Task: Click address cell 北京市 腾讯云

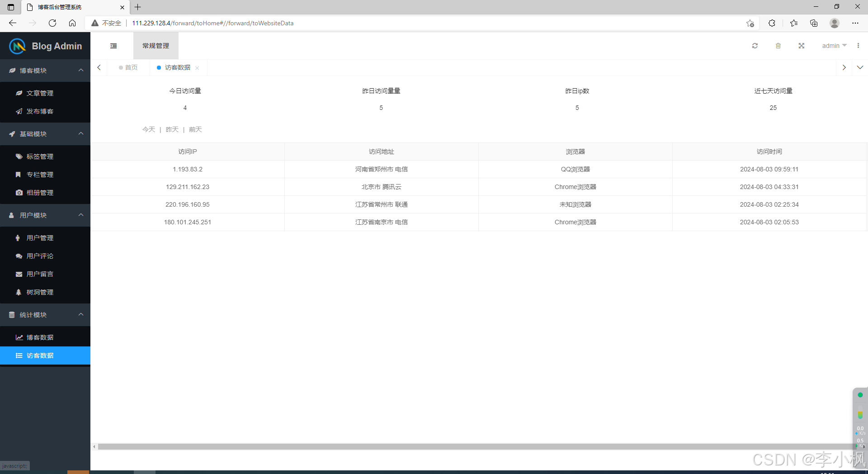Action: click(382, 187)
